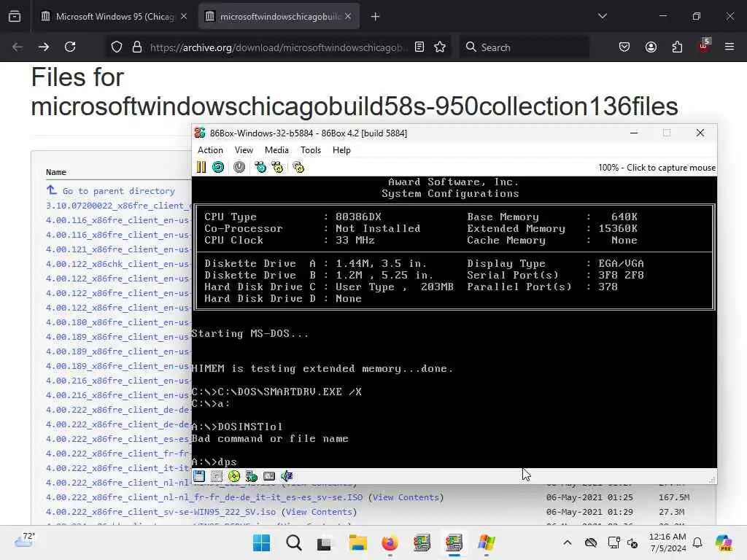Send Ctrl+Alt+Del via 86Box toolbar icon
This screenshot has width=747, height=560.
(x=260, y=167)
